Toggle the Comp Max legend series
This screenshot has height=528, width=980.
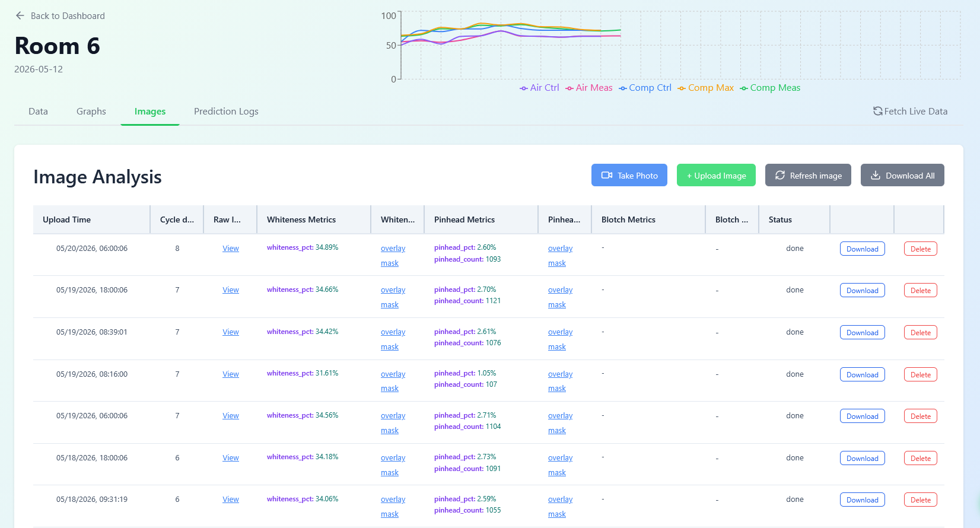[x=705, y=88]
